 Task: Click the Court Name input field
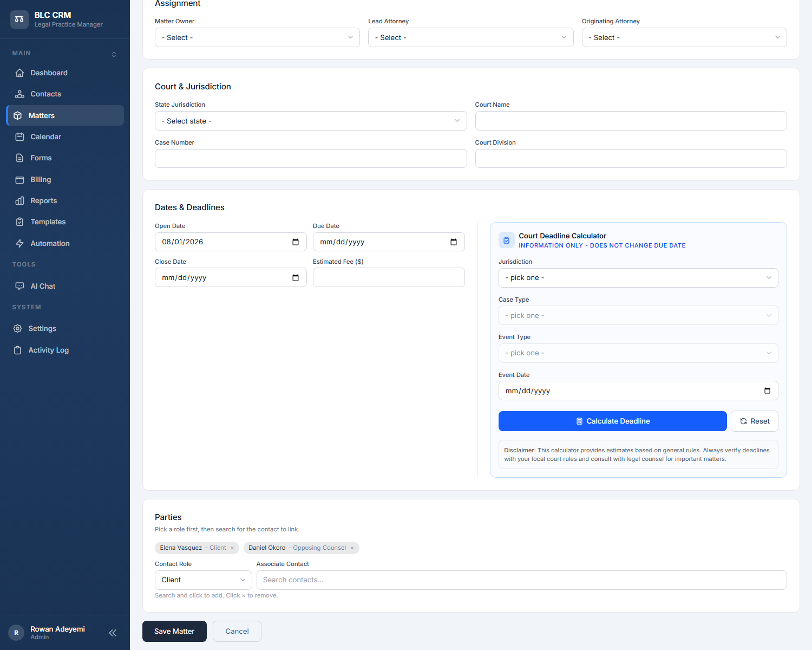[x=631, y=121]
